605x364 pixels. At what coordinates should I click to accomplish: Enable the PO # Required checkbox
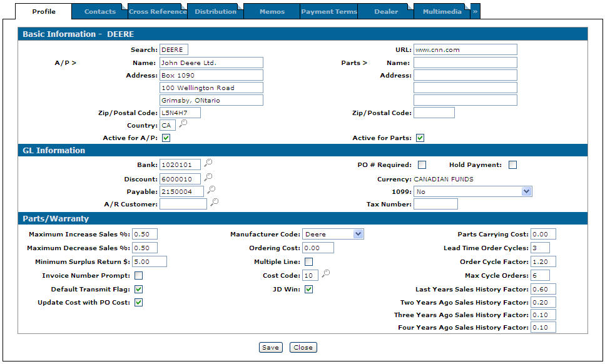(422, 165)
